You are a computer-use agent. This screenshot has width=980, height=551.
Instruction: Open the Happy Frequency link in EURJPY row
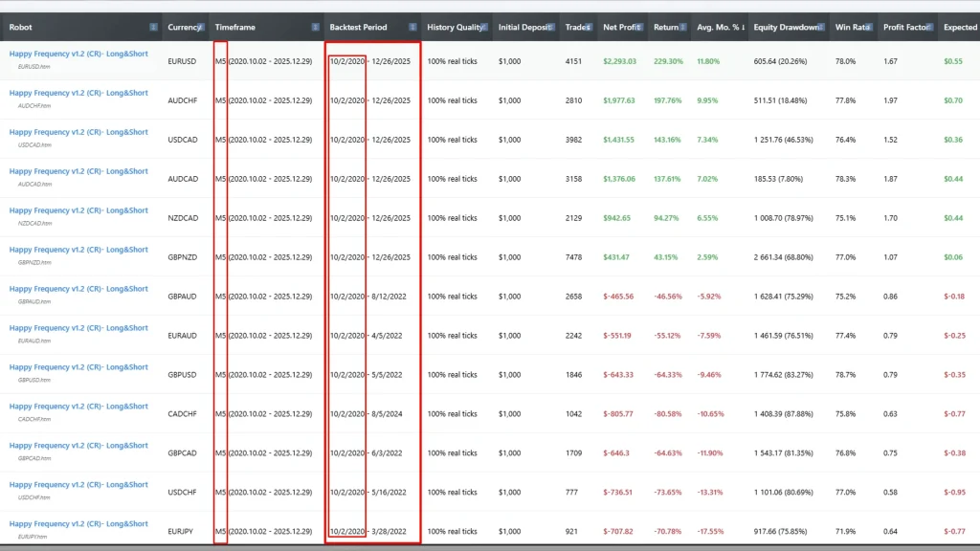(x=78, y=524)
